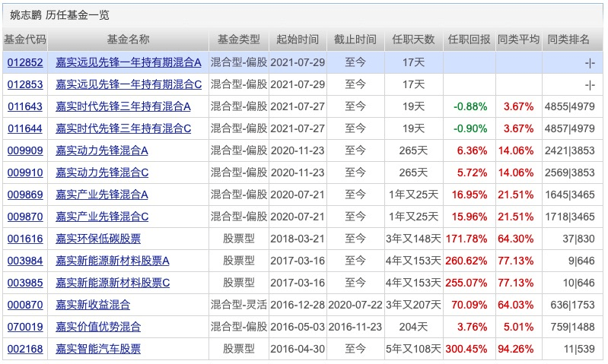Image resolution: width=608 pixels, height=364 pixels.
Task: Open fund code link 009909
Action: tap(25, 150)
